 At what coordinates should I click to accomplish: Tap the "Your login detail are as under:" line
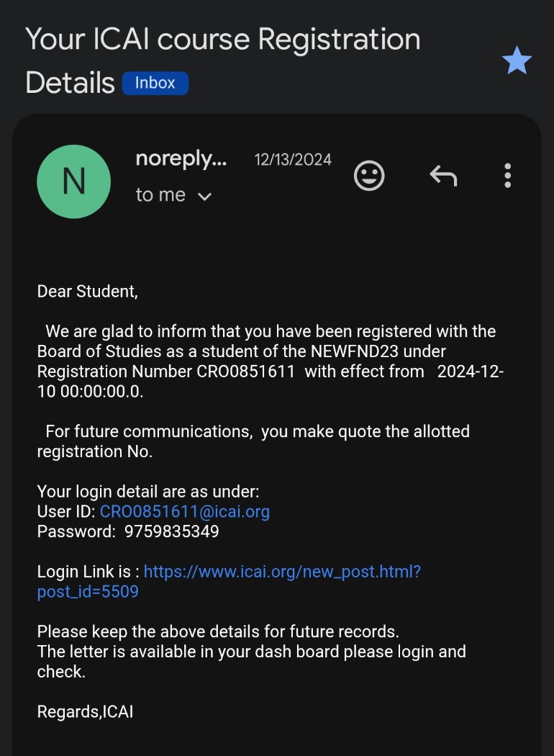pyautogui.click(x=148, y=492)
